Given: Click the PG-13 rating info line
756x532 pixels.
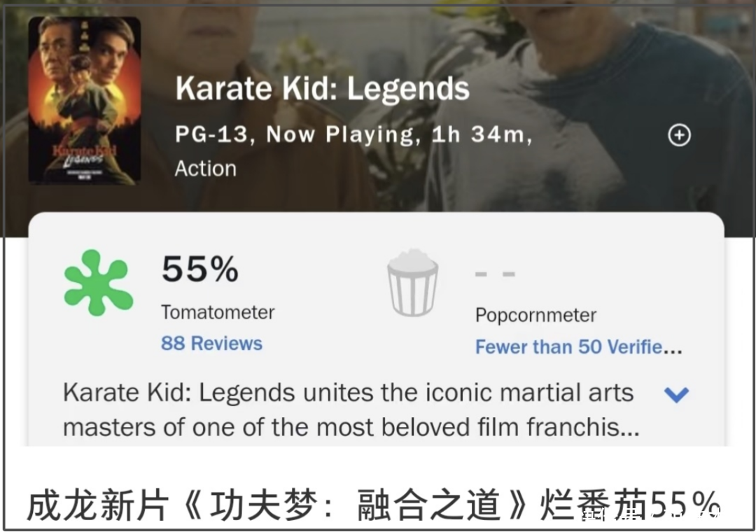Looking at the screenshot, I should tap(353, 134).
